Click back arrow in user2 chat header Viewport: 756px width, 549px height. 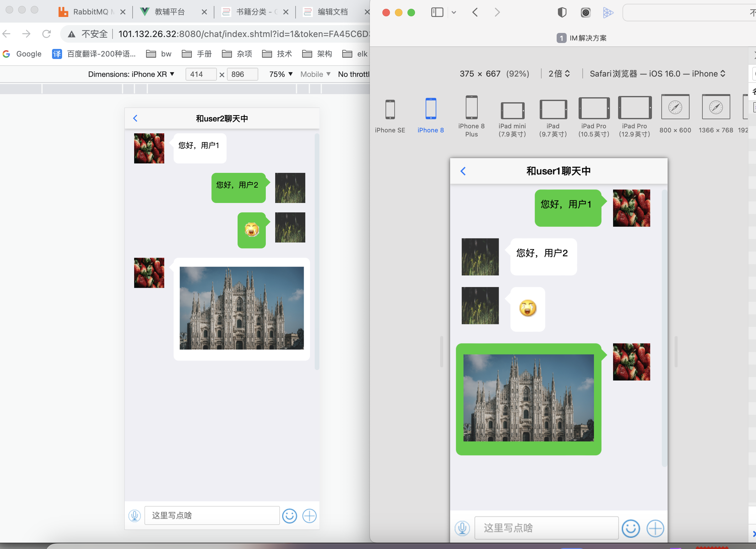[x=135, y=118]
